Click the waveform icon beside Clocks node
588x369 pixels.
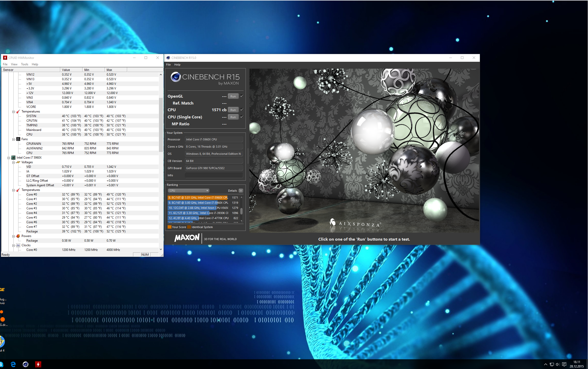click(18, 245)
